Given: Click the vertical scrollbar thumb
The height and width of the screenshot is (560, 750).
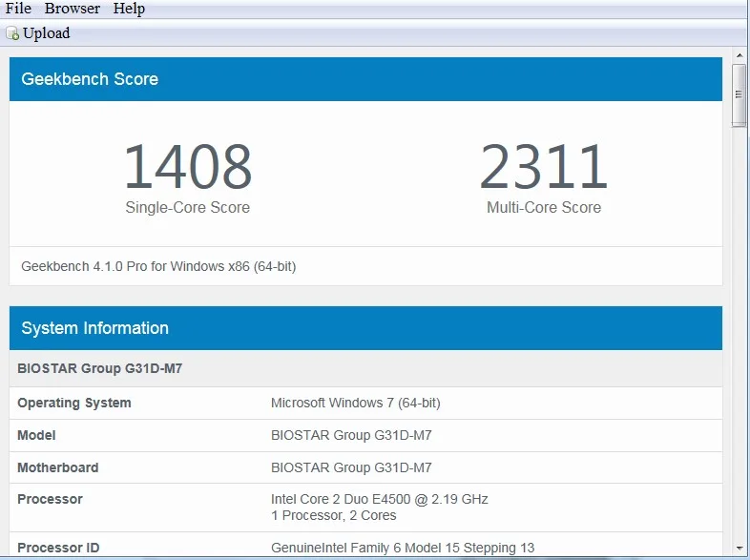Looking at the screenshot, I should pyautogui.click(x=739, y=94).
